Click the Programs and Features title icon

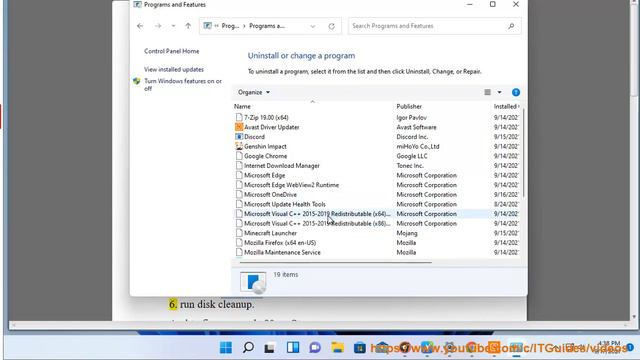[138, 4]
